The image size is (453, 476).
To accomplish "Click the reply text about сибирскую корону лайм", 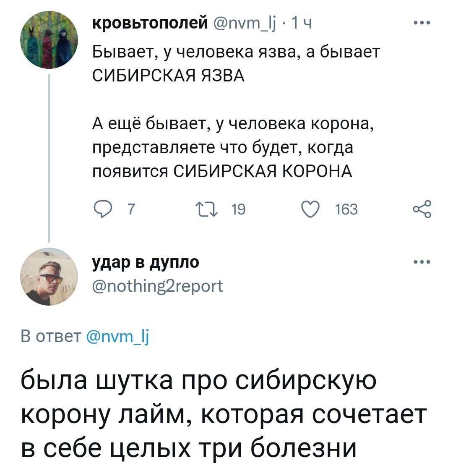I will coord(222,414).
